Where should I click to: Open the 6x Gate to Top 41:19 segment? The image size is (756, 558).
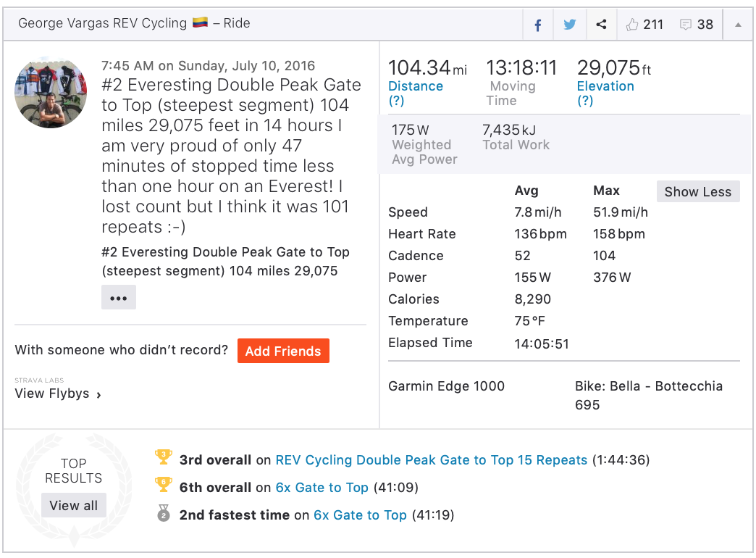point(360,515)
